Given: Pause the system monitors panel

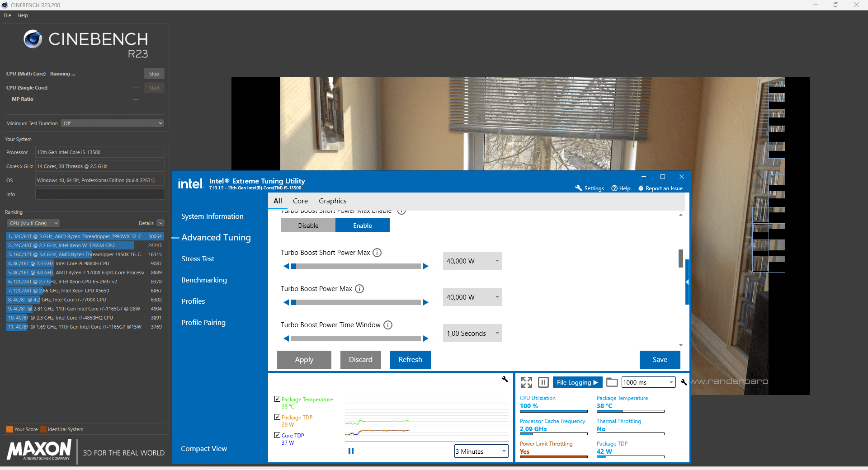Looking at the screenshot, I should [x=543, y=382].
